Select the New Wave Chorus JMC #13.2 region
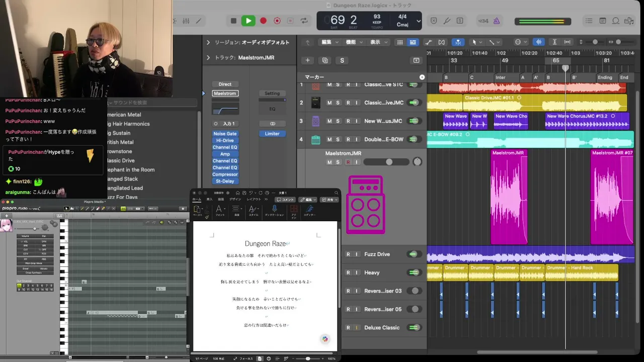Image resolution: width=644 pixels, height=362 pixels. [587, 121]
